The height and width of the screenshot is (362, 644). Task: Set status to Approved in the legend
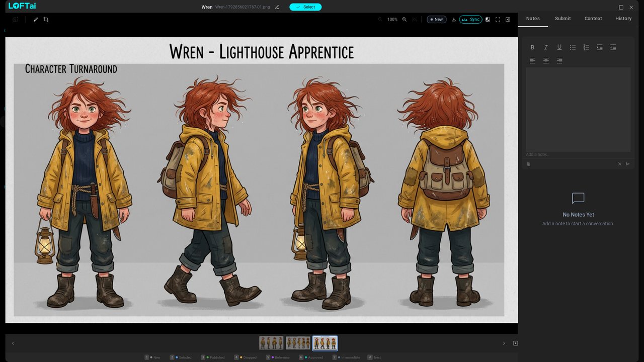coord(311,357)
